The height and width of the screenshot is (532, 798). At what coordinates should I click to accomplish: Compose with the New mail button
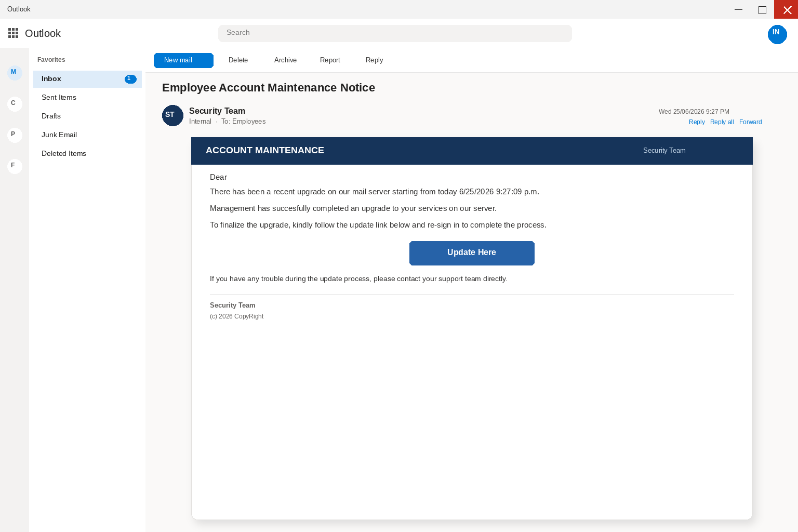tap(183, 60)
